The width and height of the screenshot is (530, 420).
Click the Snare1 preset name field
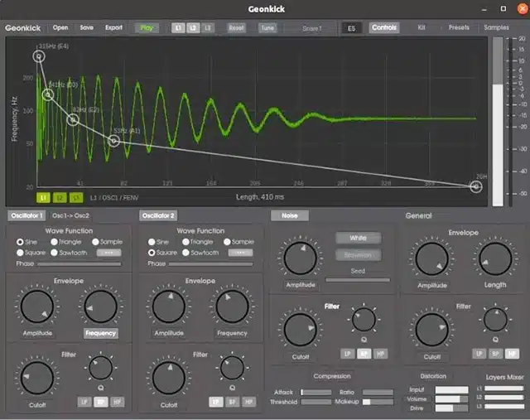pyautogui.click(x=311, y=28)
